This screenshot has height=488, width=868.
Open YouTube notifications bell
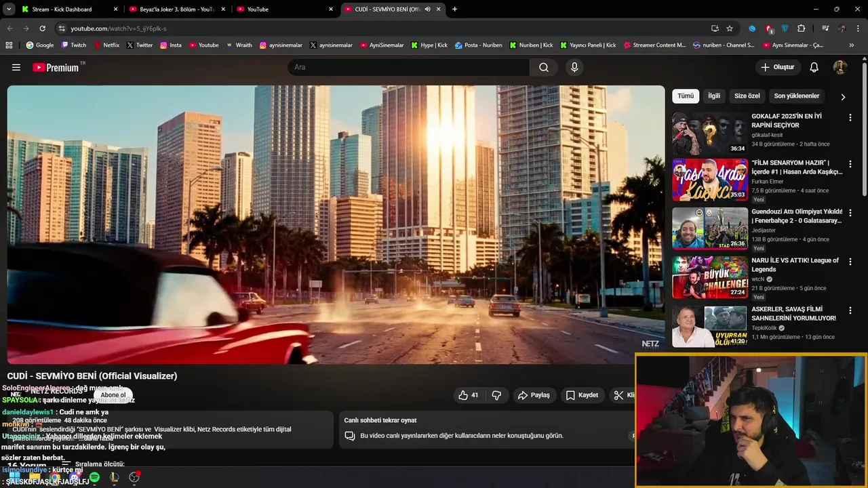pyautogui.click(x=814, y=67)
